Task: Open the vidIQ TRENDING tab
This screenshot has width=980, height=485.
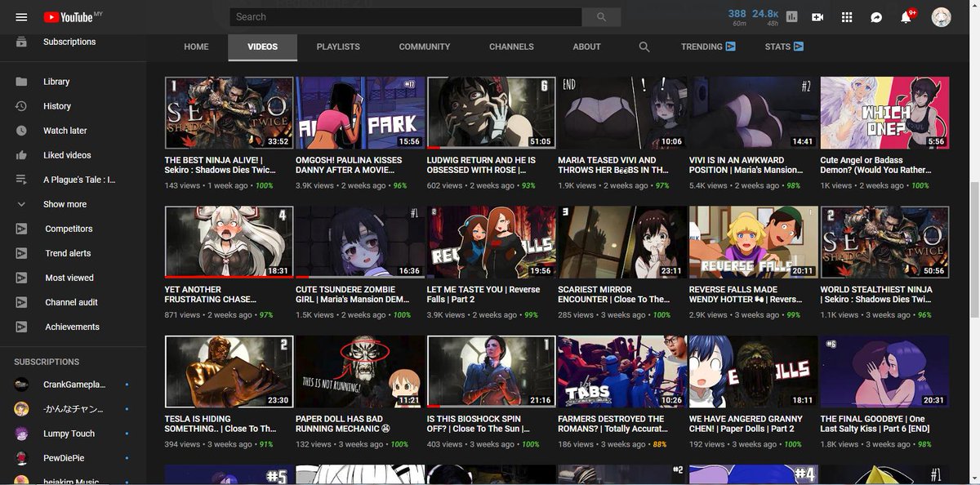Action: (708, 47)
